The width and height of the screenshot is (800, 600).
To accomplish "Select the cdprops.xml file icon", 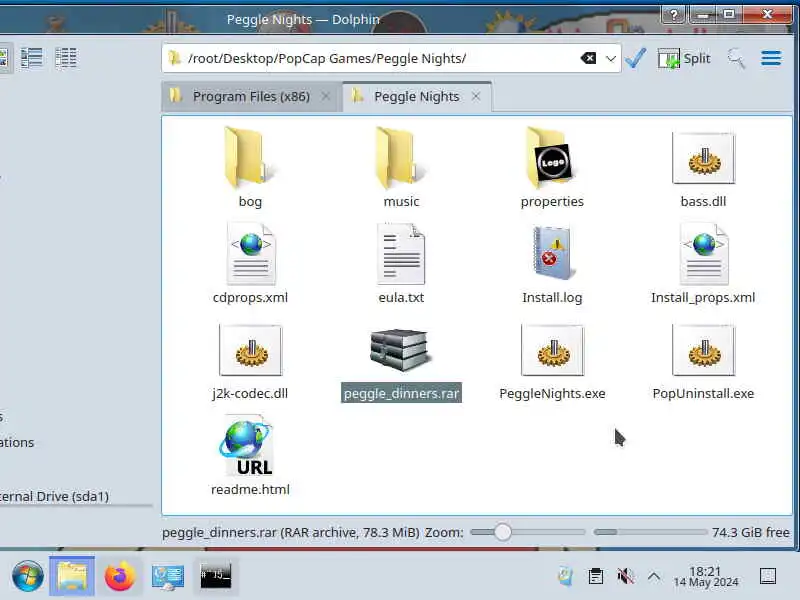I will click(x=250, y=254).
